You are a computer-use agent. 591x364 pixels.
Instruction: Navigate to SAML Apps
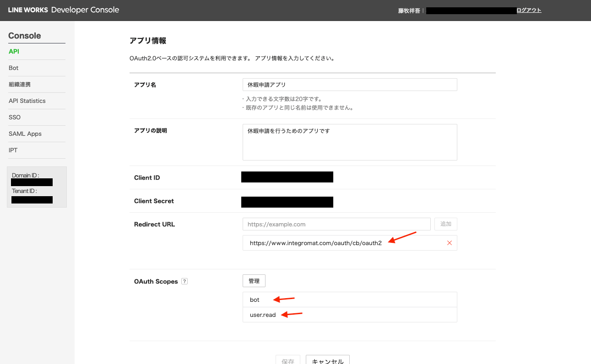(x=25, y=134)
